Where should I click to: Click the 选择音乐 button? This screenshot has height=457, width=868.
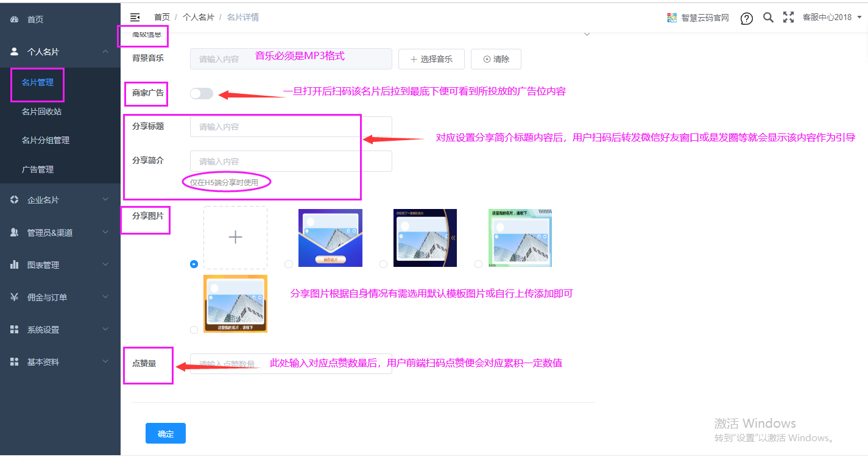click(431, 59)
